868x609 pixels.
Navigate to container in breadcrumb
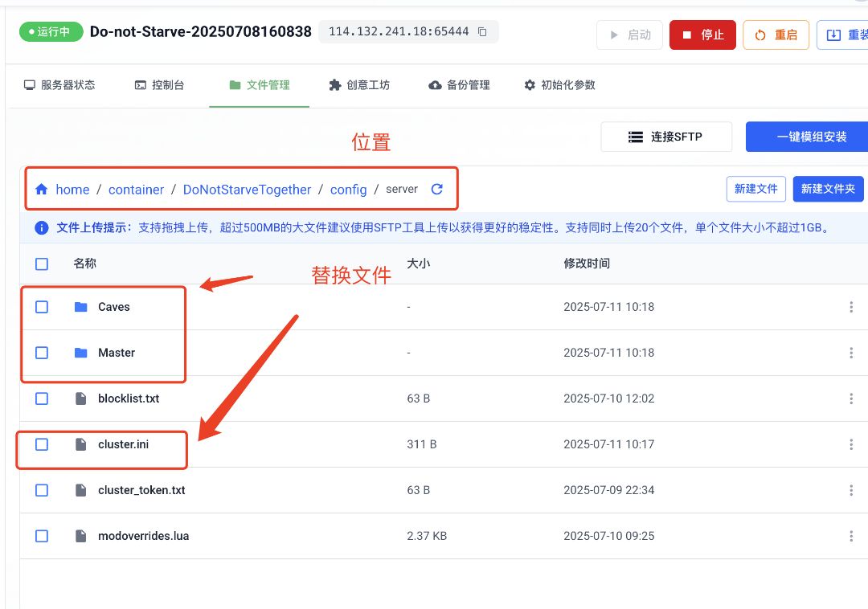pyautogui.click(x=136, y=189)
